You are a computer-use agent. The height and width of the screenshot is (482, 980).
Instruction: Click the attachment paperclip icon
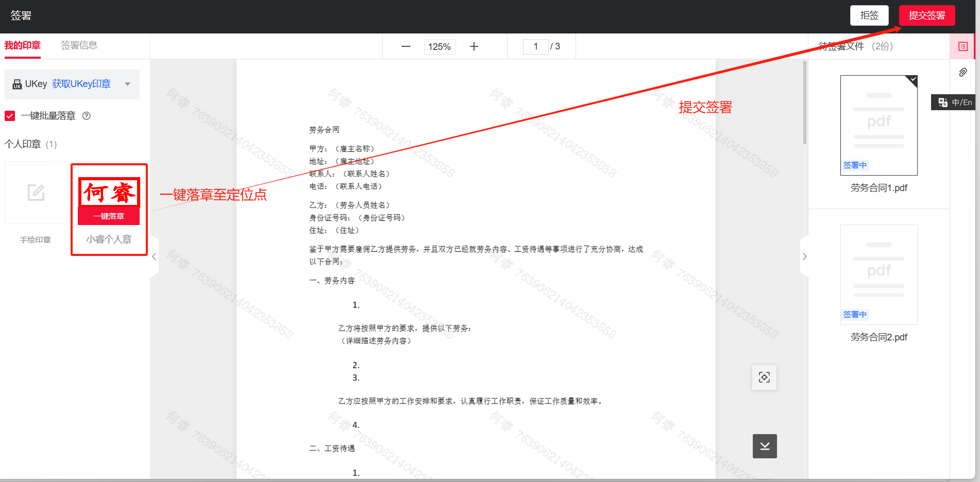click(x=962, y=72)
